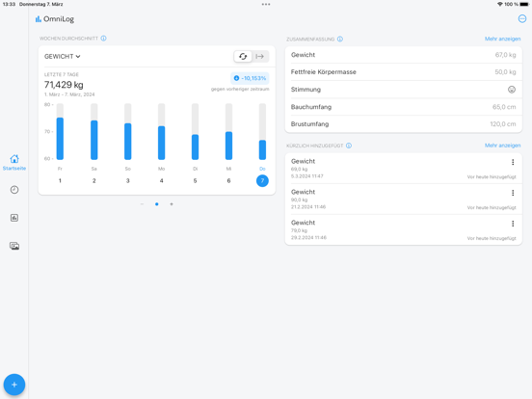Select day 4 Monday in chart
The height and width of the screenshot is (399, 532).
point(162,180)
